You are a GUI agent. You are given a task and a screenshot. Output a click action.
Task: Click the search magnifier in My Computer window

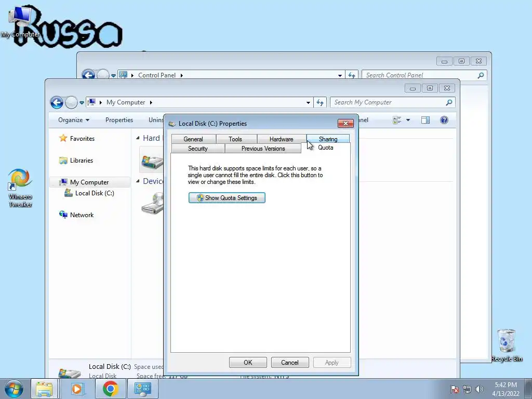click(449, 102)
